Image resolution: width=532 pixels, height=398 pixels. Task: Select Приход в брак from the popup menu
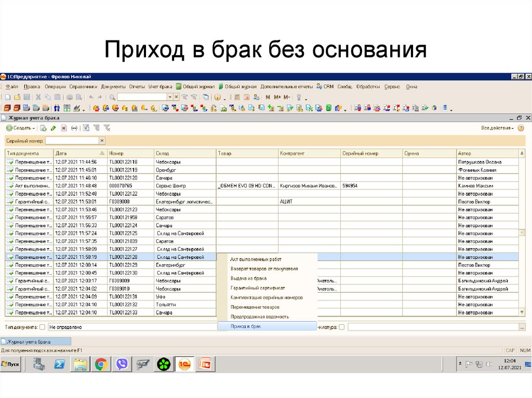point(246,326)
